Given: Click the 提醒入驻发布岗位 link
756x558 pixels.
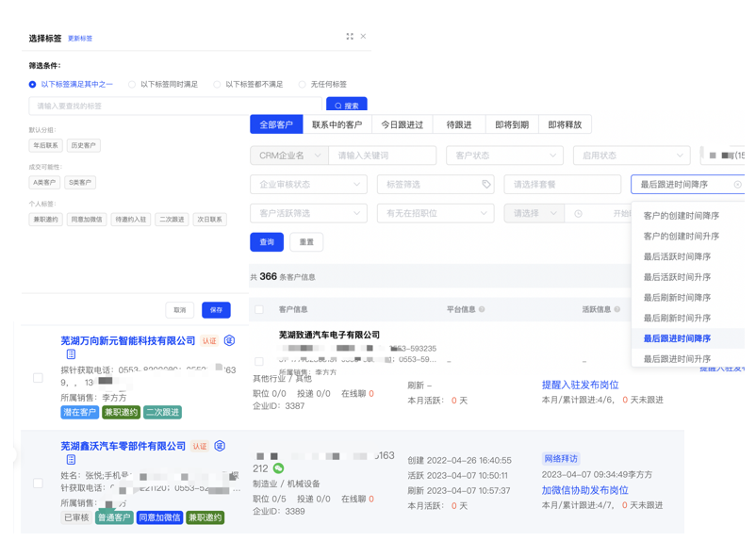Looking at the screenshot, I should point(580,385).
